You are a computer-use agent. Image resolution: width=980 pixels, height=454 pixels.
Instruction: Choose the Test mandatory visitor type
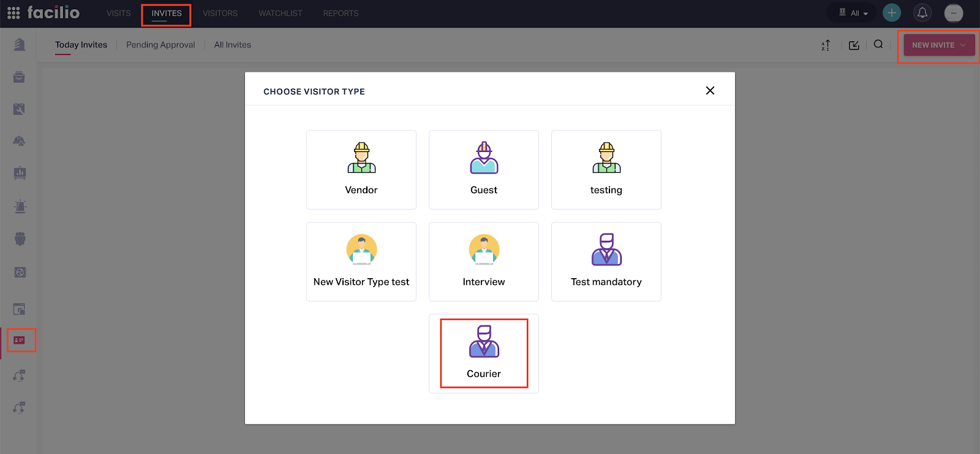(606, 262)
